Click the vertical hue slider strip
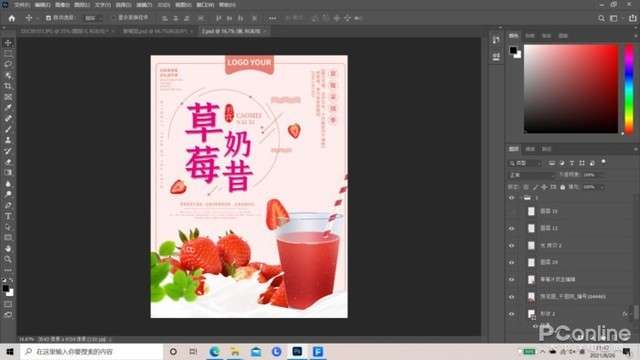 [629, 89]
